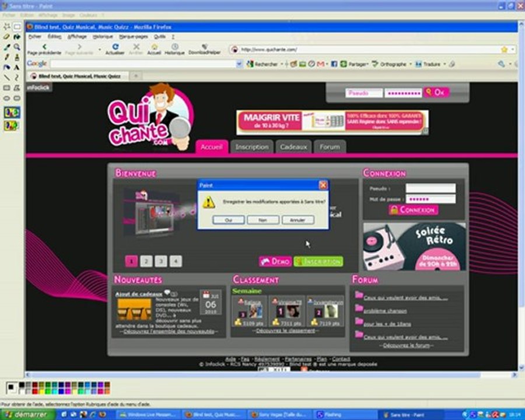Viewport: 525px width, 420px height.
Task: Open the Outils menu in Firefox
Action: [160, 37]
